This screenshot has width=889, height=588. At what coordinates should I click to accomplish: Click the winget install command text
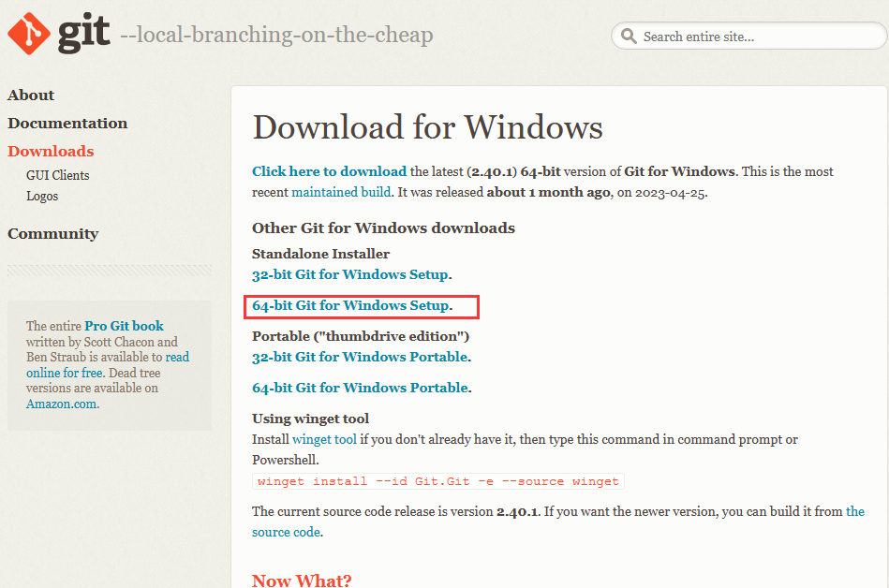pyautogui.click(x=438, y=481)
